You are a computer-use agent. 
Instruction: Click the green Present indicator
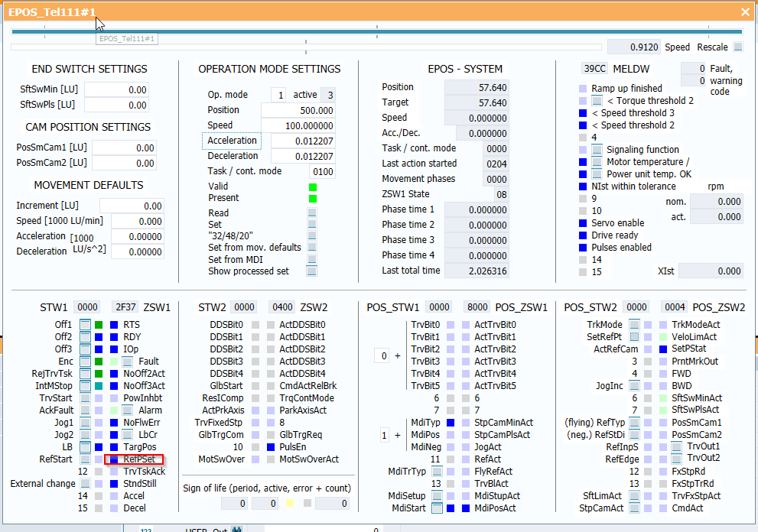(313, 199)
